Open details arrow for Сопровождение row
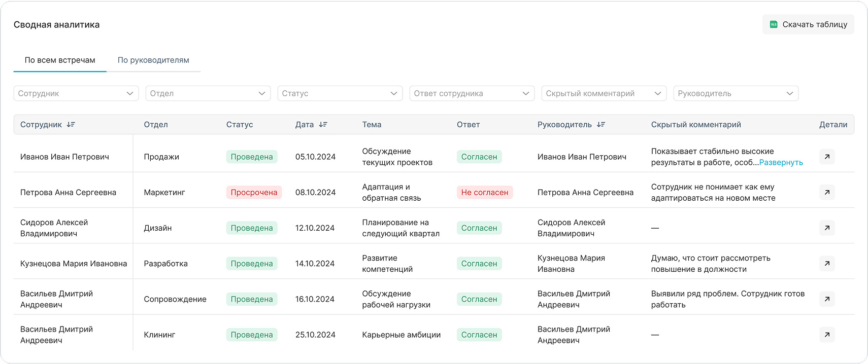The width and height of the screenshot is (868, 364). [x=827, y=299]
